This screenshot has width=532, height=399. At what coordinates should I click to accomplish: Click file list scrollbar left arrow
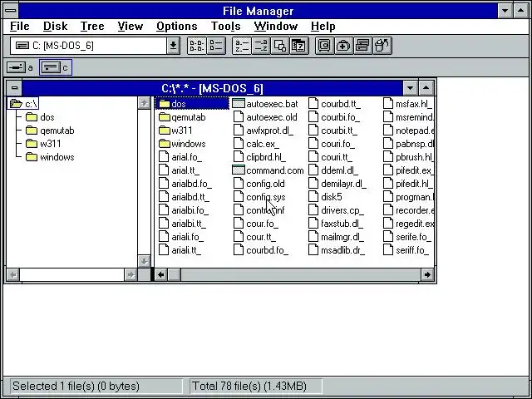pos(161,274)
